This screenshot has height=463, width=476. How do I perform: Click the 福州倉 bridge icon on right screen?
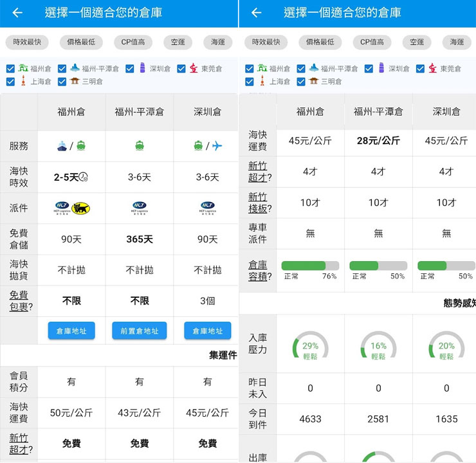pyautogui.click(x=262, y=68)
